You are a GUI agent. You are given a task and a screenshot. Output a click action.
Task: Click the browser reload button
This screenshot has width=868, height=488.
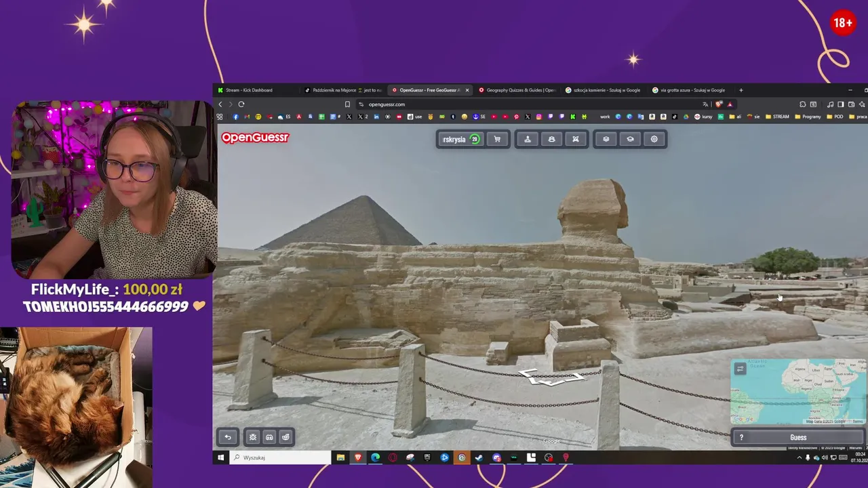tap(241, 104)
